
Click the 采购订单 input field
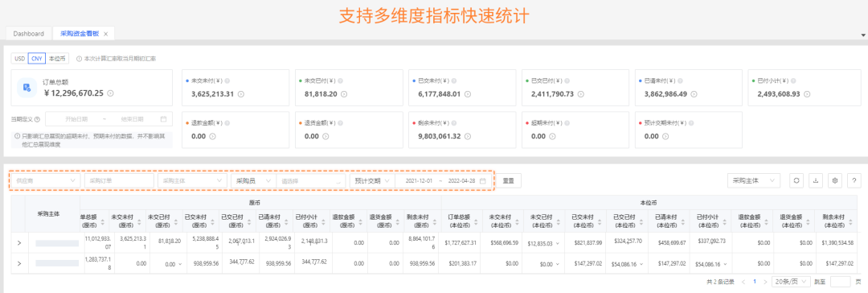pos(119,181)
